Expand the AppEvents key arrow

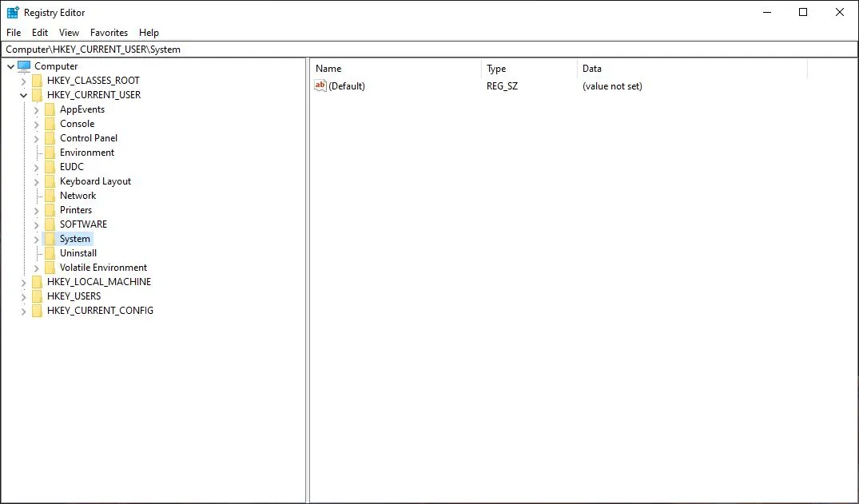pyautogui.click(x=36, y=109)
